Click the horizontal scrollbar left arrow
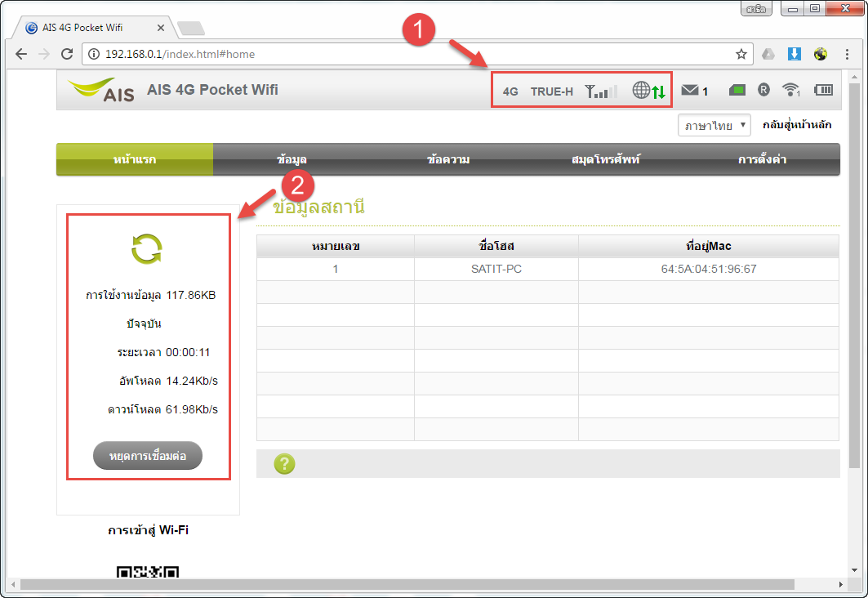 [13, 585]
